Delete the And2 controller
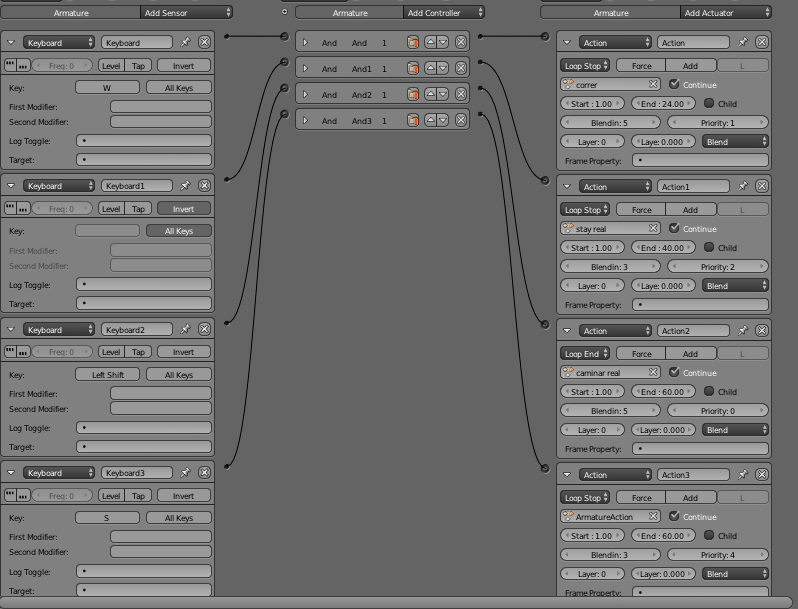Screen dimensions: 798x609 click(461, 94)
